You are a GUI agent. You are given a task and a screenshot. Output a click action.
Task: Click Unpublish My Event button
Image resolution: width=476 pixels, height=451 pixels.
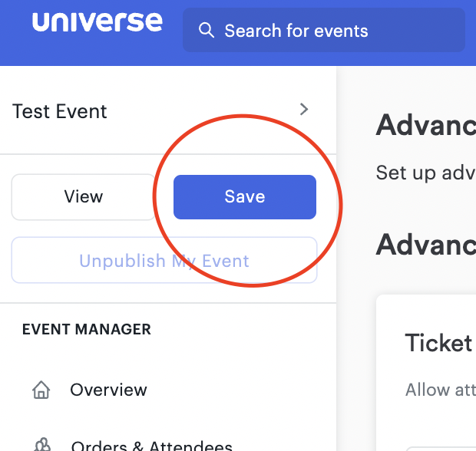click(x=164, y=260)
